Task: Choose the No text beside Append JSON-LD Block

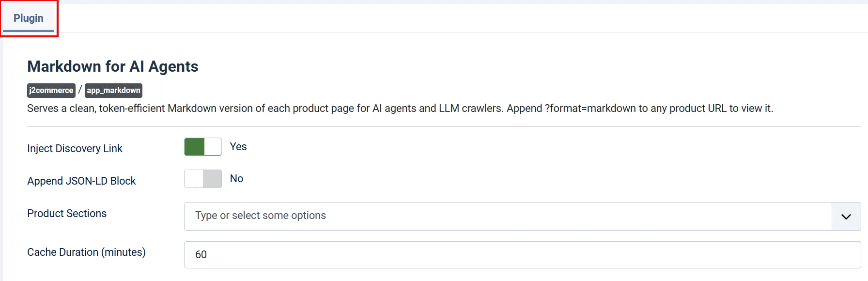Action: coord(236,179)
